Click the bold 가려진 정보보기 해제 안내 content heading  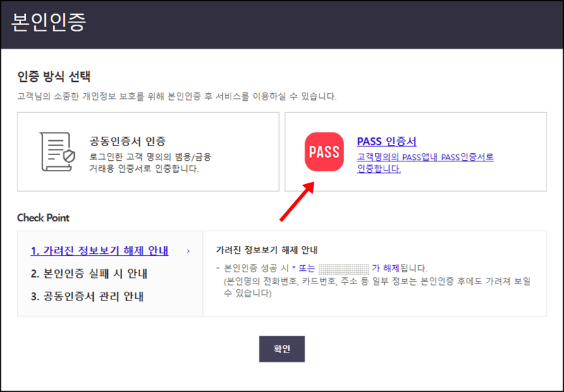point(267,250)
